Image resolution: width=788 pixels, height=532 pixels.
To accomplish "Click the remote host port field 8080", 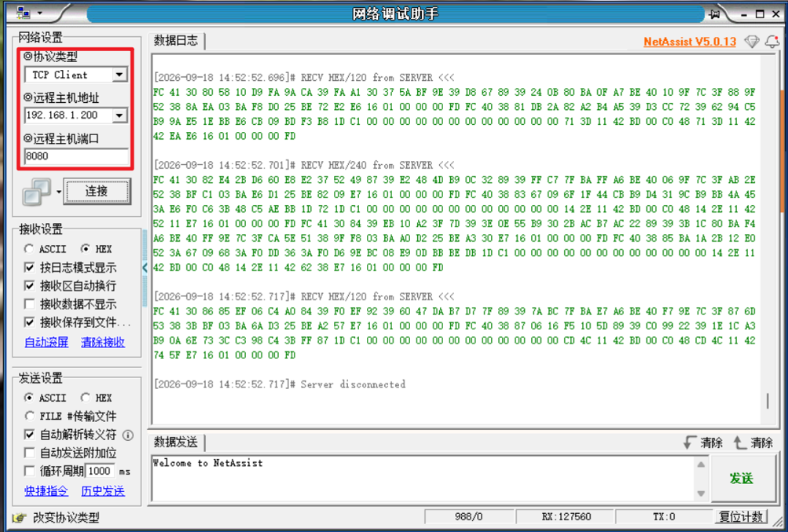I will (76, 156).
